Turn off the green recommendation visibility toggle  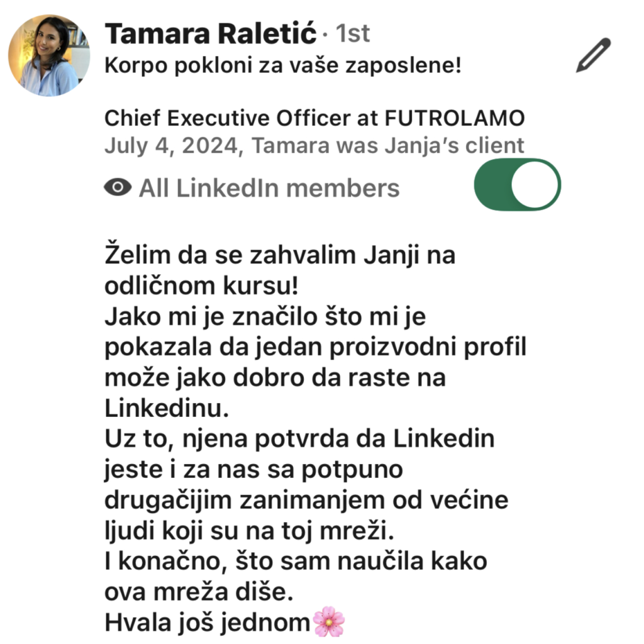coord(518,184)
